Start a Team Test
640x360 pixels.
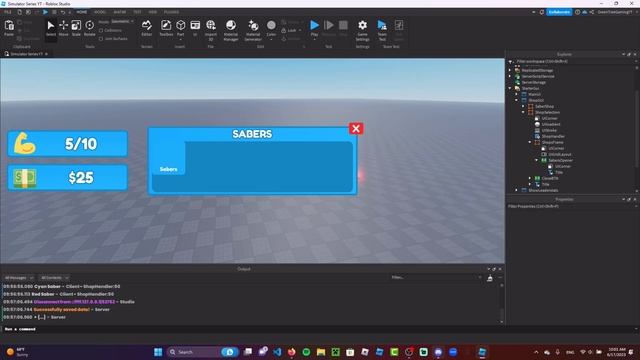click(382, 30)
